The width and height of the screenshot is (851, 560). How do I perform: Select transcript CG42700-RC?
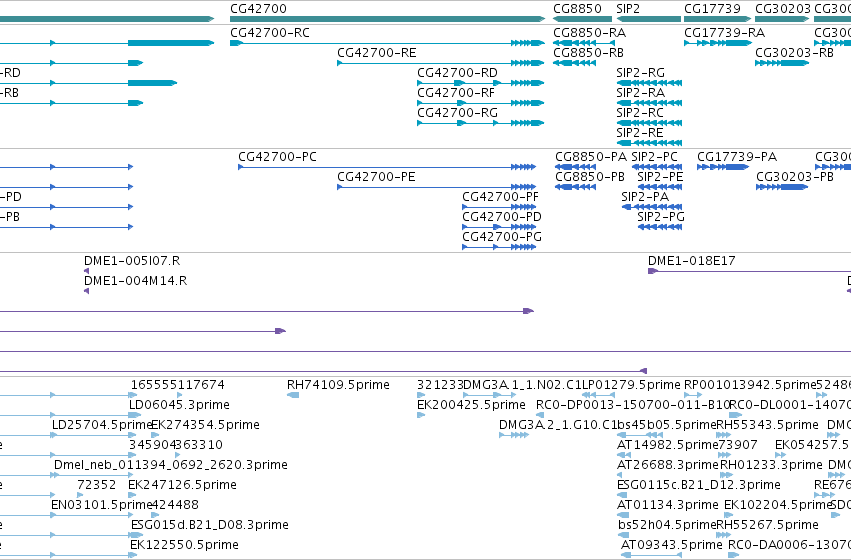pos(387,43)
